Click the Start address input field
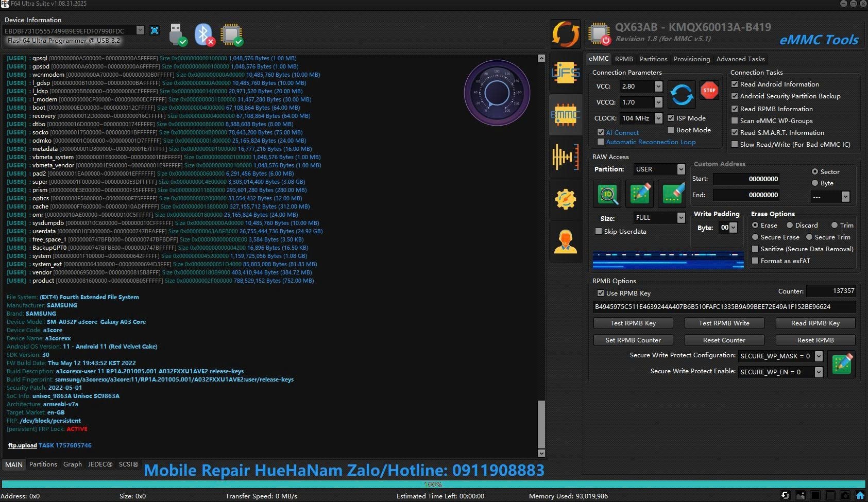 pyautogui.click(x=746, y=179)
